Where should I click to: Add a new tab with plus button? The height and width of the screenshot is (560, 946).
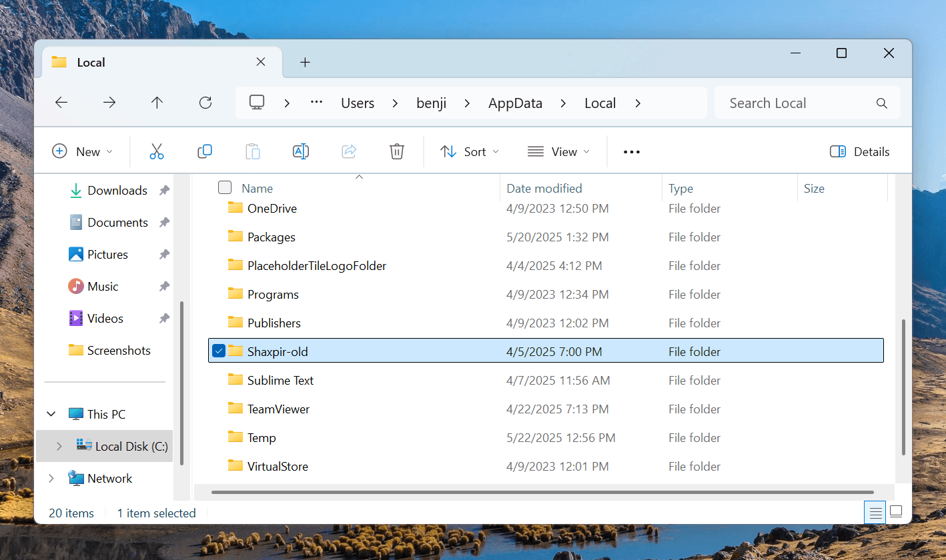point(305,62)
